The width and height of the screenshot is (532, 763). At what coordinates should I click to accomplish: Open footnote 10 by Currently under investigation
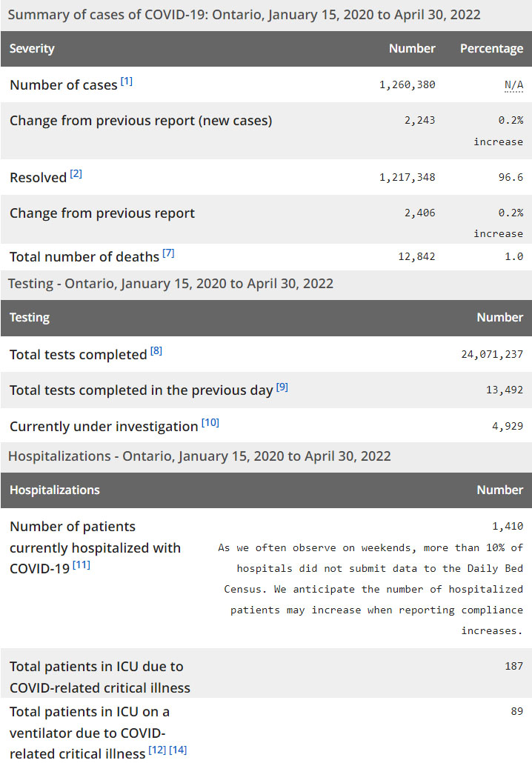(x=210, y=423)
